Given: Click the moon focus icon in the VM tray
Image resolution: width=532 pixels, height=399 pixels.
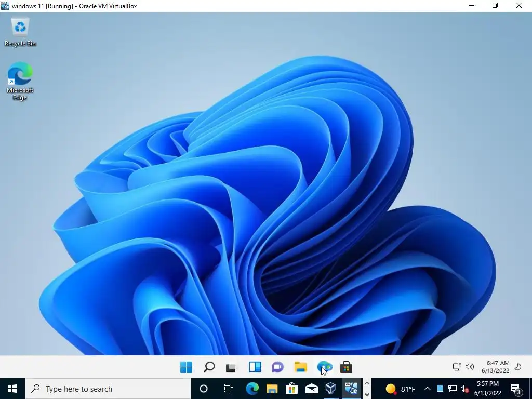Looking at the screenshot, I should (518, 367).
